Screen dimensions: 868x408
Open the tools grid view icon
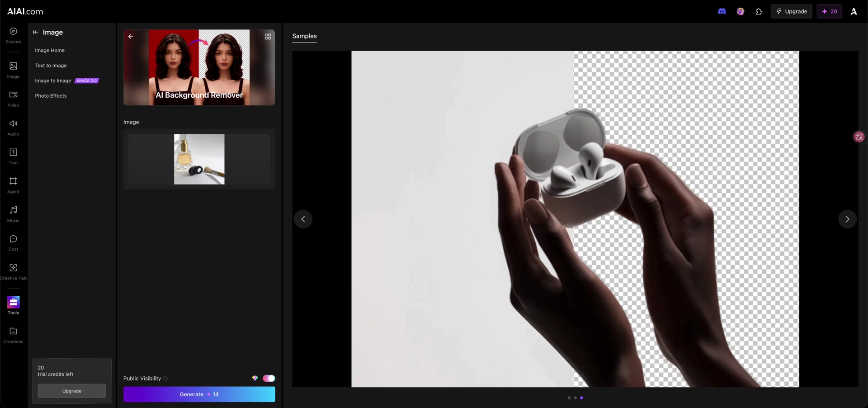pyautogui.click(x=268, y=37)
